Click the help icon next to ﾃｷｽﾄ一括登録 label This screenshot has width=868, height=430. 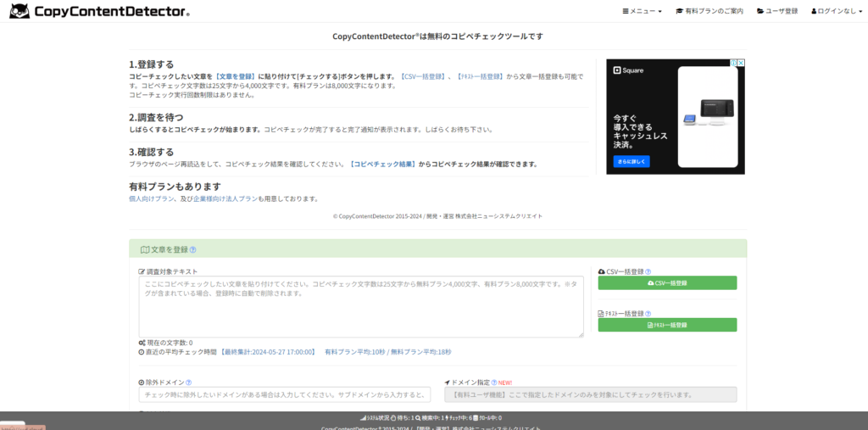tap(648, 314)
